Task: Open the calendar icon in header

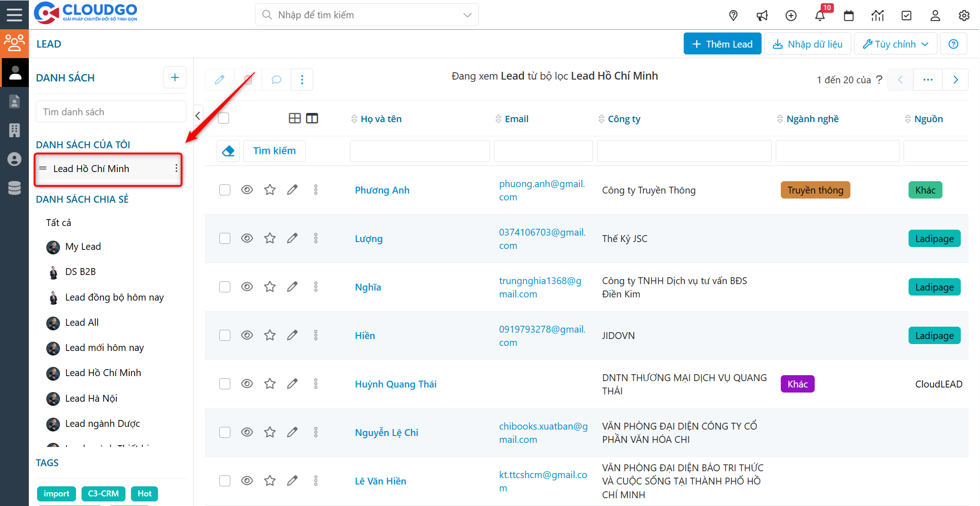Action: click(849, 16)
